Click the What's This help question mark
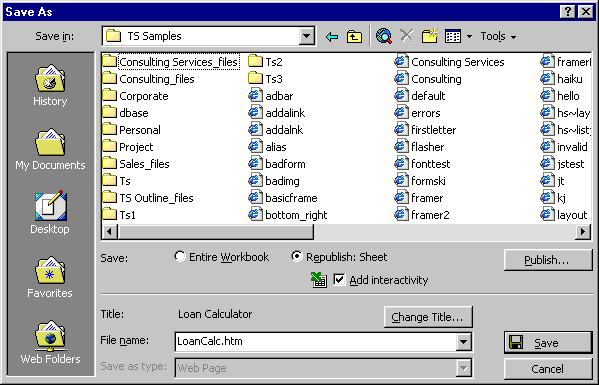This screenshot has height=385, width=599. [568, 12]
